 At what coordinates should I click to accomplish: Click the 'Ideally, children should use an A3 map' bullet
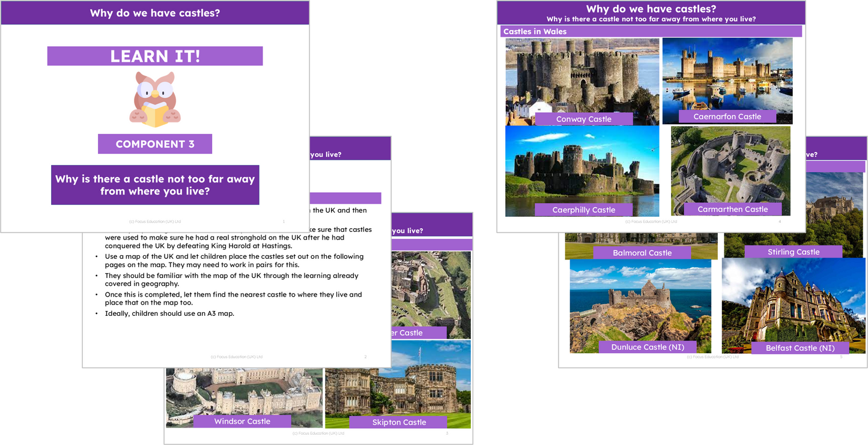(x=169, y=313)
